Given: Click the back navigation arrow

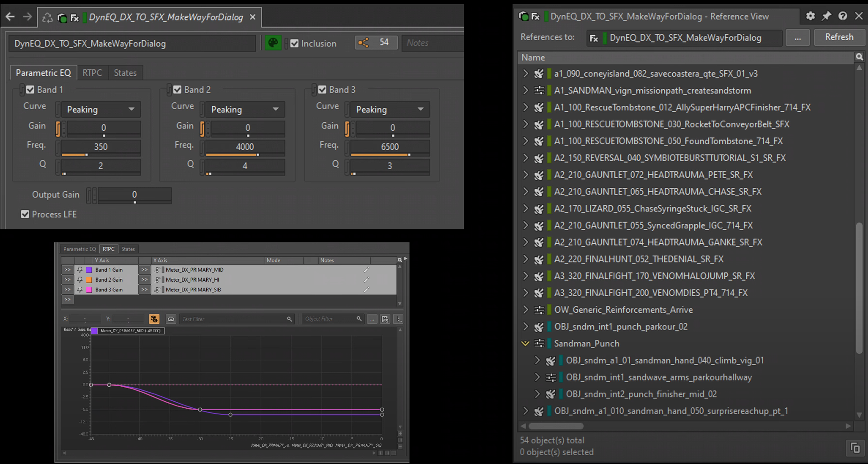Looking at the screenshot, I should (10, 17).
